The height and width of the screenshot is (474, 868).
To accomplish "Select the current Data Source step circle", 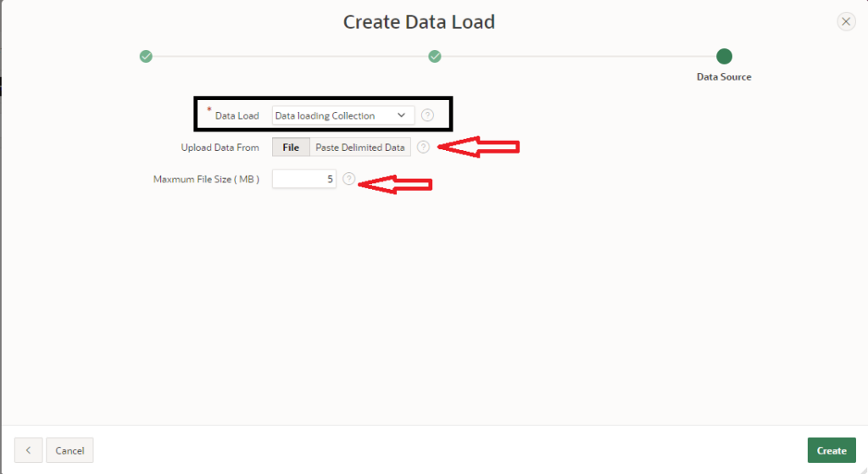I will 724,57.
